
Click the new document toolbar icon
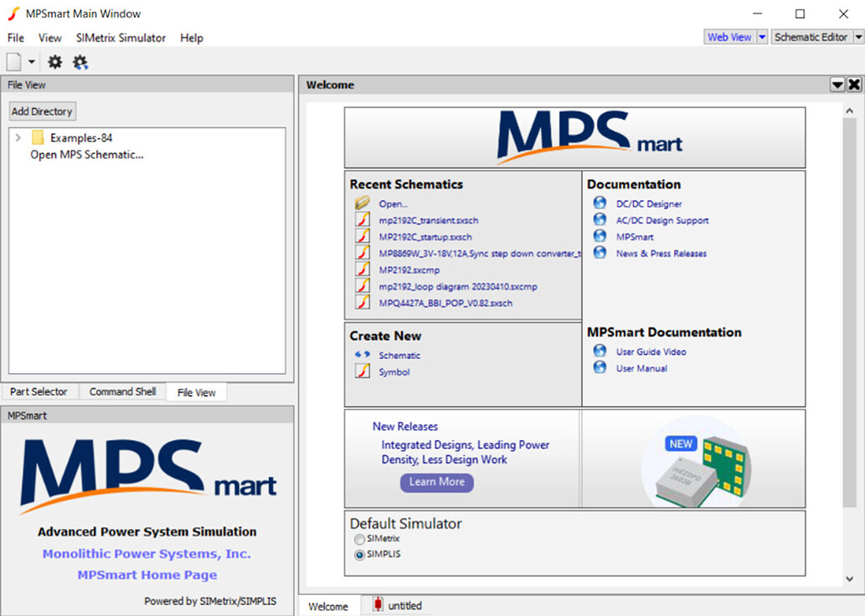(13, 62)
